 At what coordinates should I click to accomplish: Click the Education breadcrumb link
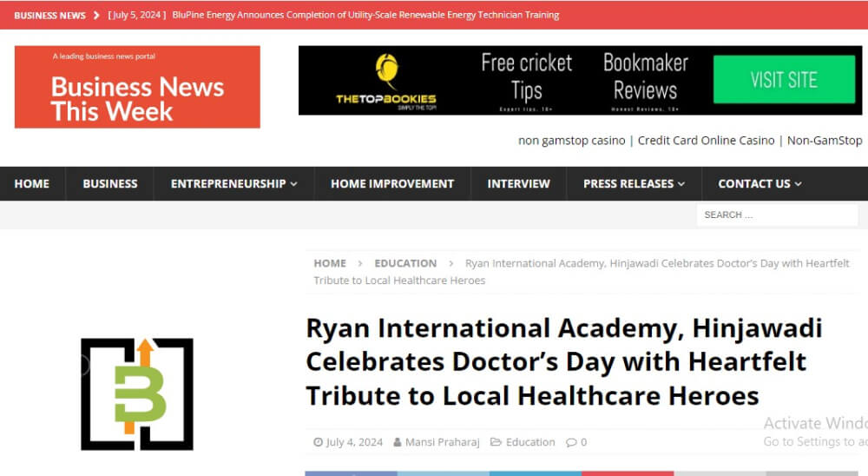tap(405, 263)
